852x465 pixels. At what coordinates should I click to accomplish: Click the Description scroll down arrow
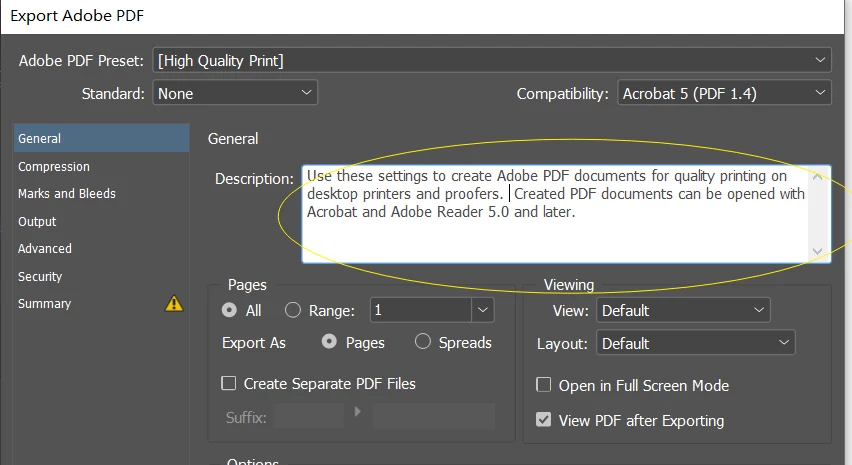click(x=817, y=251)
